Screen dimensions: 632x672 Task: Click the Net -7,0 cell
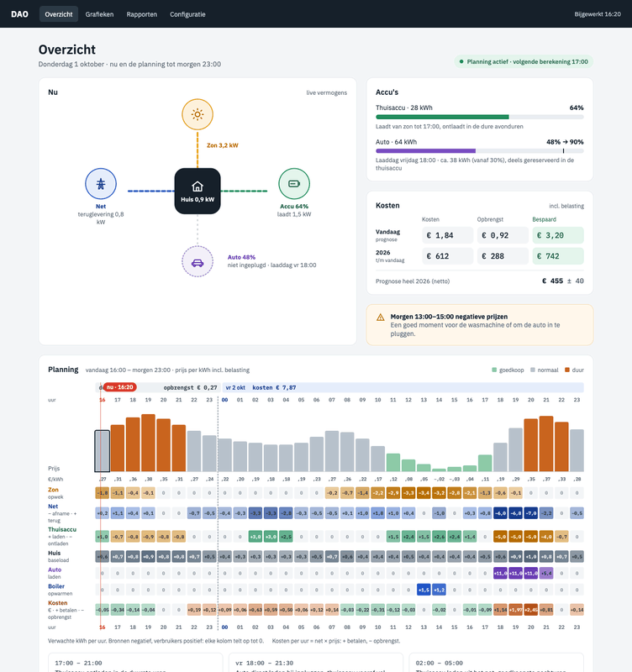531,513
